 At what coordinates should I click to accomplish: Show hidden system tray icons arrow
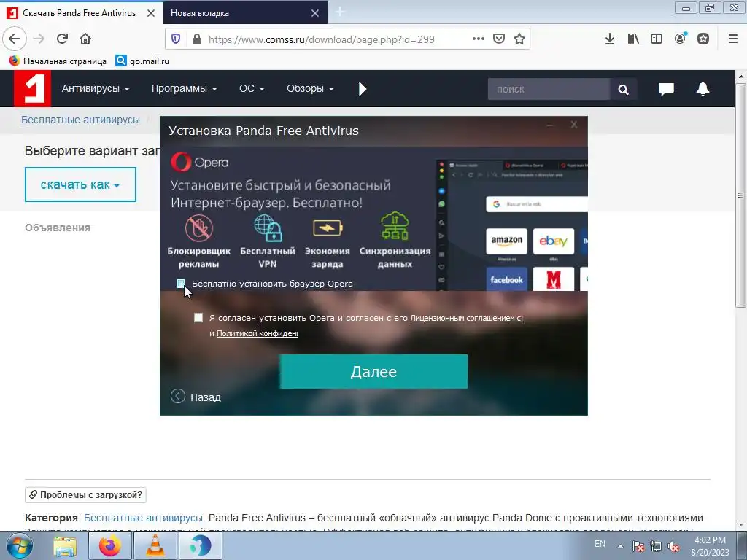620,546
